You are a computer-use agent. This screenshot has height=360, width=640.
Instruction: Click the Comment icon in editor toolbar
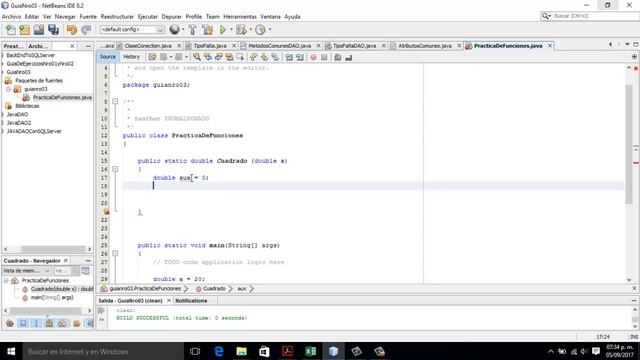tap(338, 57)
